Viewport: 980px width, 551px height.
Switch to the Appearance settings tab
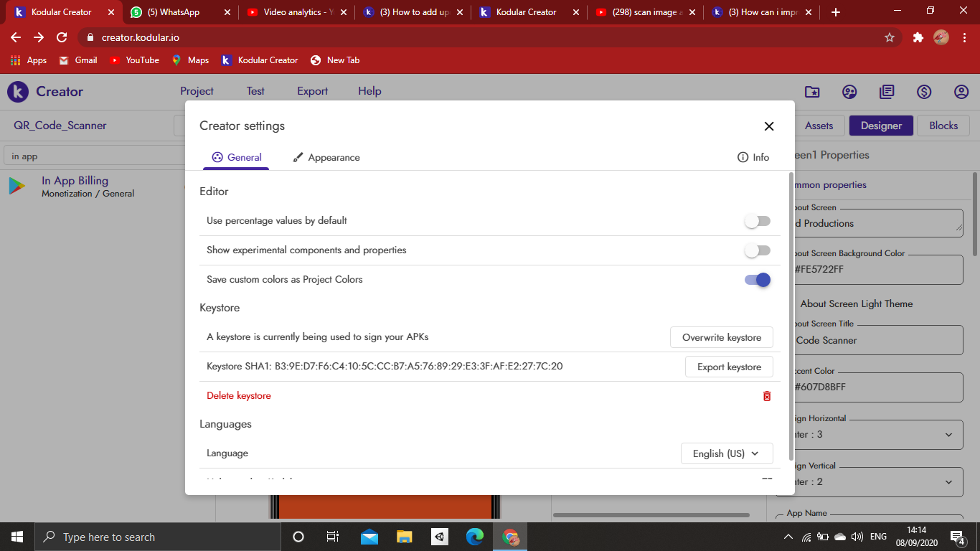326,157
